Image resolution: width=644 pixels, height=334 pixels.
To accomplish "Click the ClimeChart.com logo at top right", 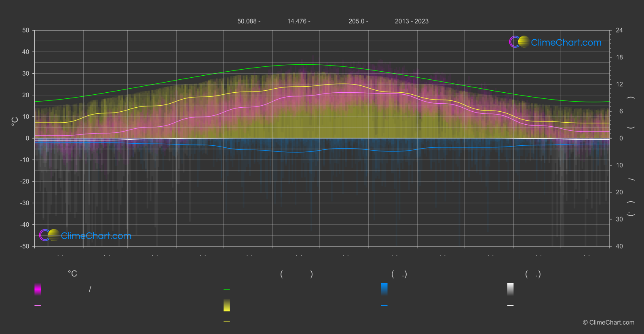I will pos(555,42).
